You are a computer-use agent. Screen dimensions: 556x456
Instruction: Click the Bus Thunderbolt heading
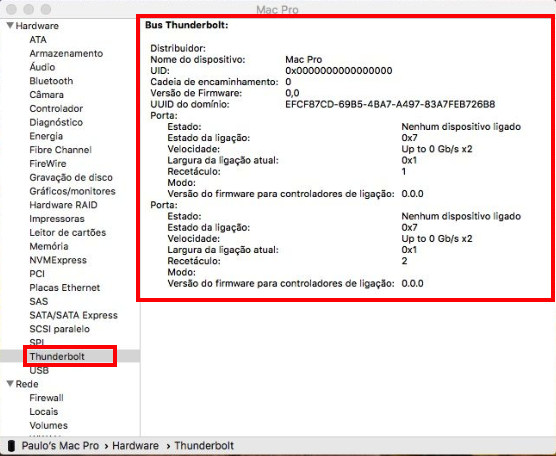(187, 25)
